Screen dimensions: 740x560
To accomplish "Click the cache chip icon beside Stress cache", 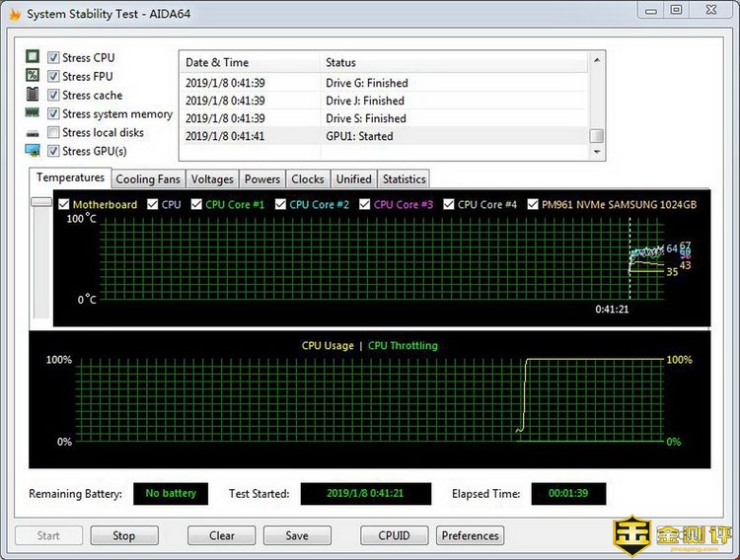I will click(33, 95).
